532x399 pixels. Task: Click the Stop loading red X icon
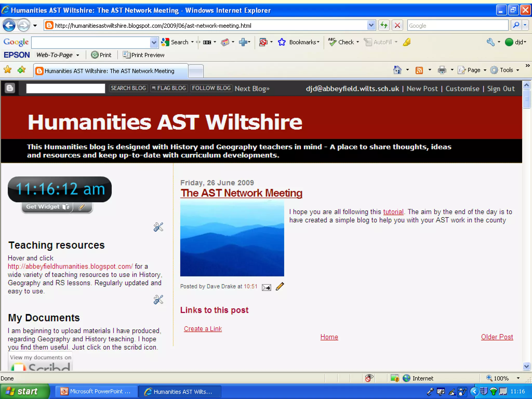397,25
